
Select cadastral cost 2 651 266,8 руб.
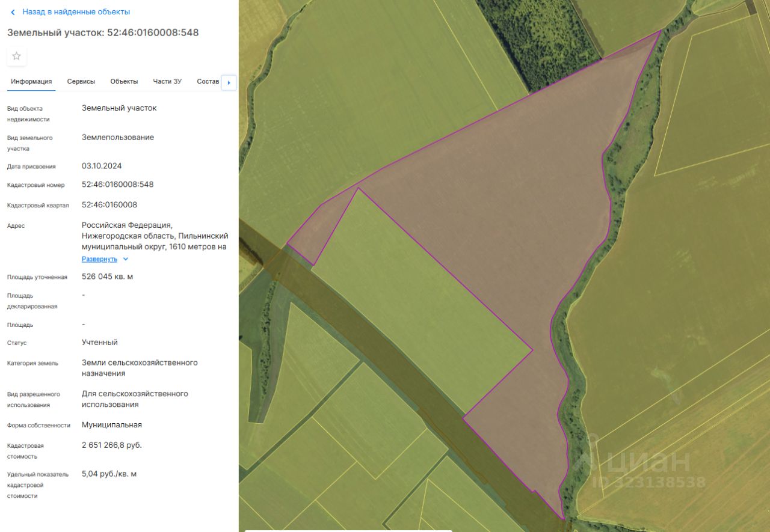click(112, 445)
